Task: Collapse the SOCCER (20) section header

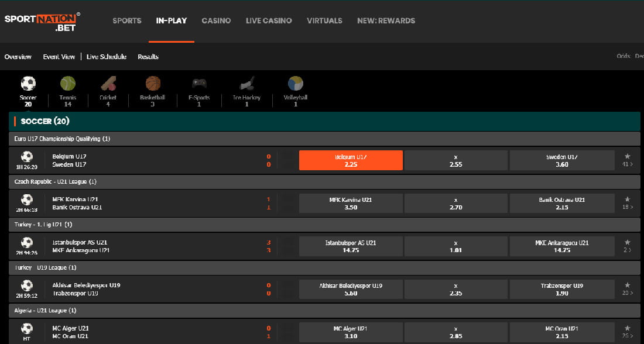Action: click(x=324, y=121)
